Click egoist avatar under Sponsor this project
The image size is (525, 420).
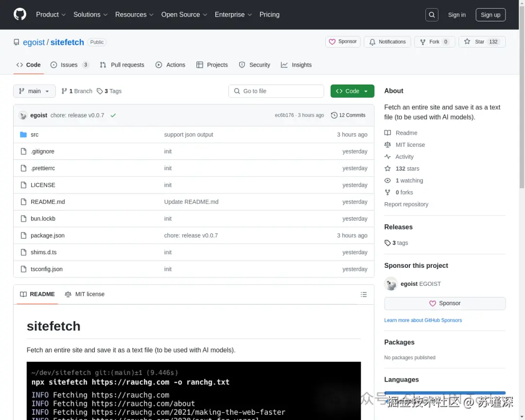click(391, 284)
